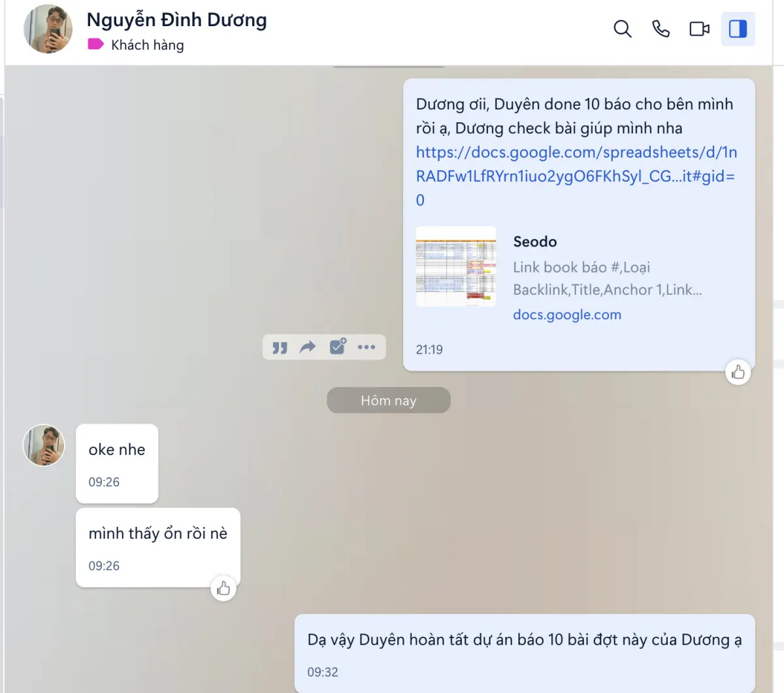The image size is (784, 693).
Task: Click the 21:19 timestamp
Action: pos(429,350)
